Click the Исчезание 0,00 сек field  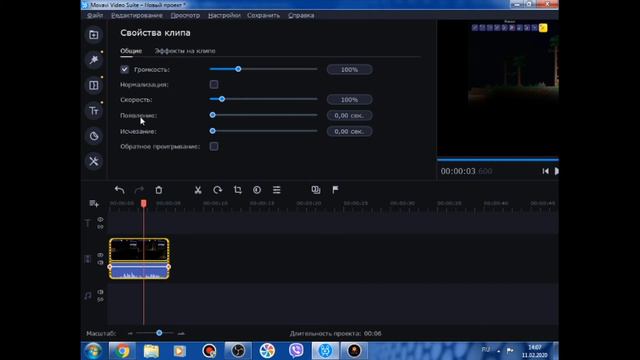pyautogui.click(x=349, y=131)
